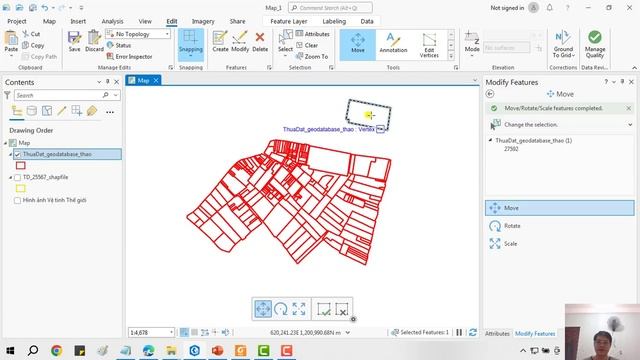
Task: Open coordinate display units dropdown
Action: coord(347,333)
